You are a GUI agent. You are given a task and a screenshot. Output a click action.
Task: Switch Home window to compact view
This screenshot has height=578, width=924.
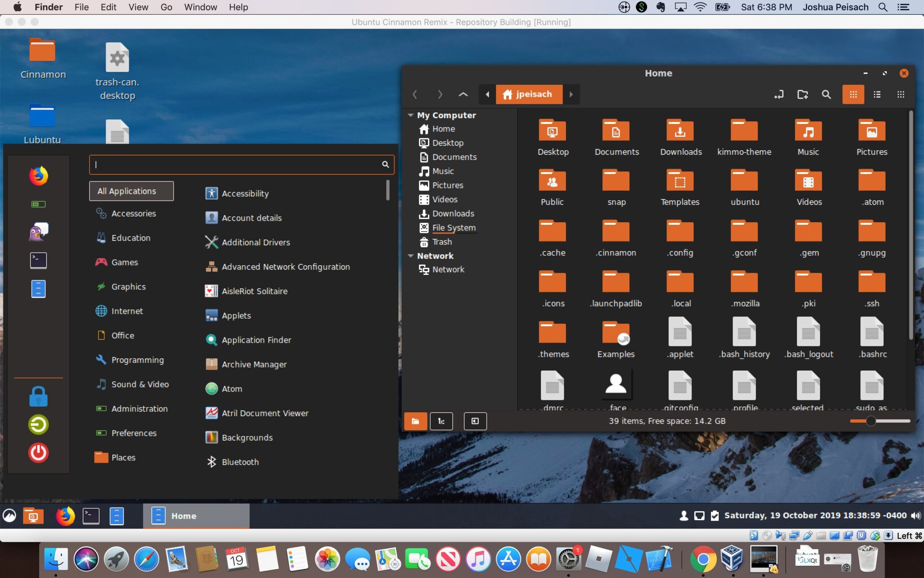pyautogui.click(x=901, y=94)
